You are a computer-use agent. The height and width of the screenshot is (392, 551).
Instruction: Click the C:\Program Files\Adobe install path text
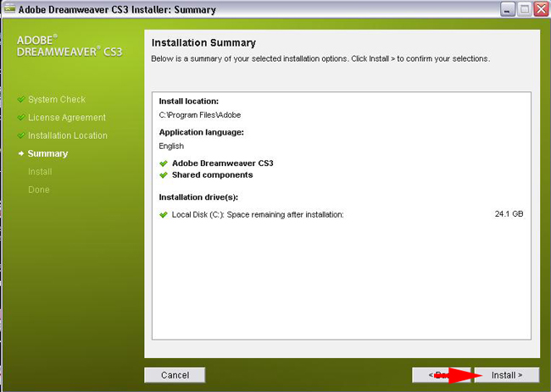199,114
